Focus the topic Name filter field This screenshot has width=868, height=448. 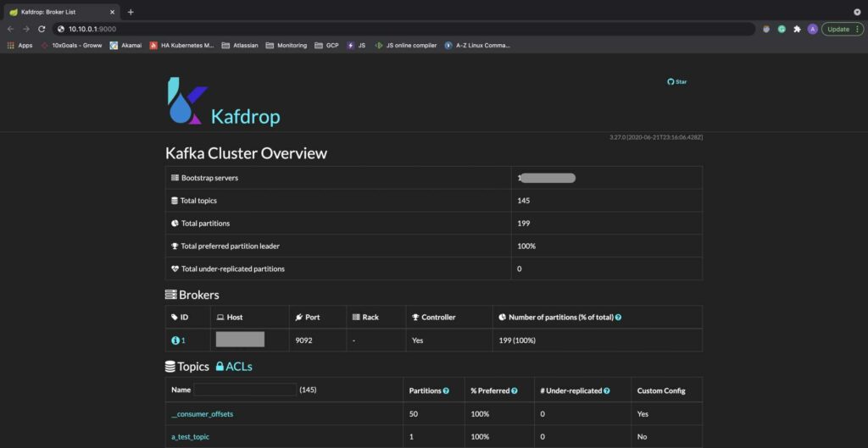point(245,390)
